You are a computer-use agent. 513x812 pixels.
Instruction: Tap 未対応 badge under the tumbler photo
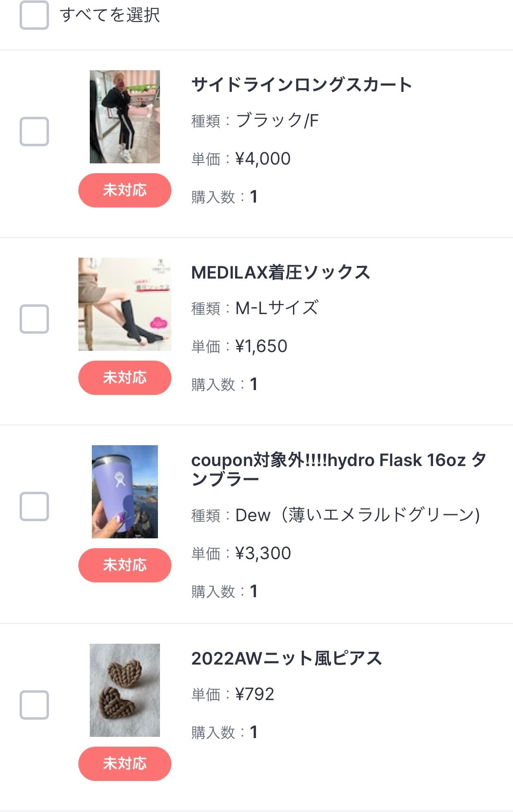(125, 565)
